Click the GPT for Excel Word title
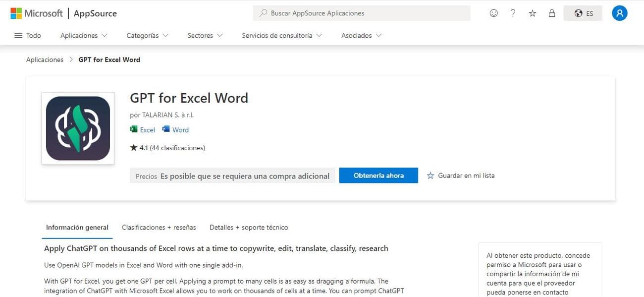Screen dimensions: 644x297 click(x=189, y=98)
